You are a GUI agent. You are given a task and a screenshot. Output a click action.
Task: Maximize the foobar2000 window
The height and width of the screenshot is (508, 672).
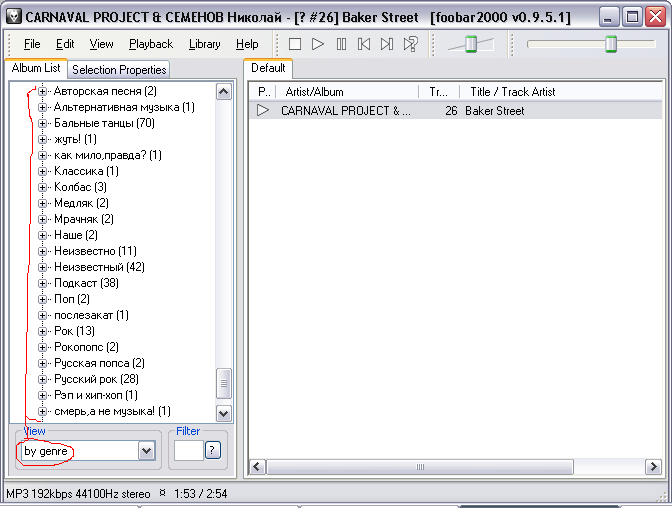[x=632, y=17]
